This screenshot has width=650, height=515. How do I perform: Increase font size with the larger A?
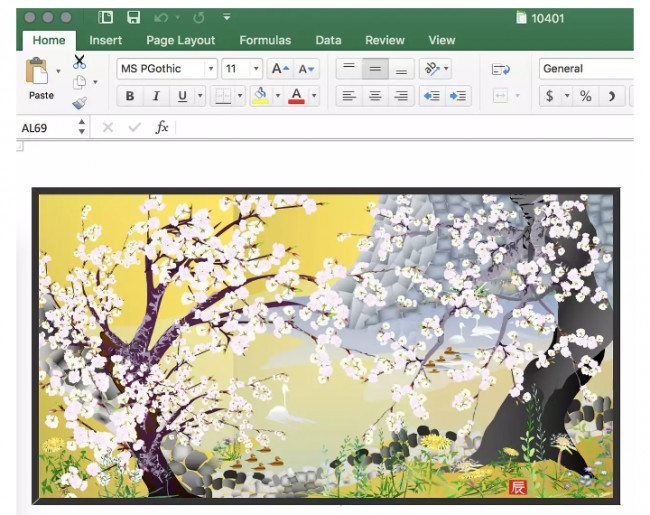[281, 69]
